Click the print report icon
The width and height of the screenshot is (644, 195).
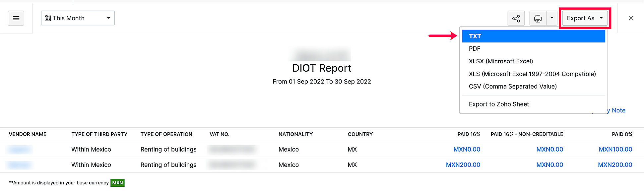click(537, 18)
